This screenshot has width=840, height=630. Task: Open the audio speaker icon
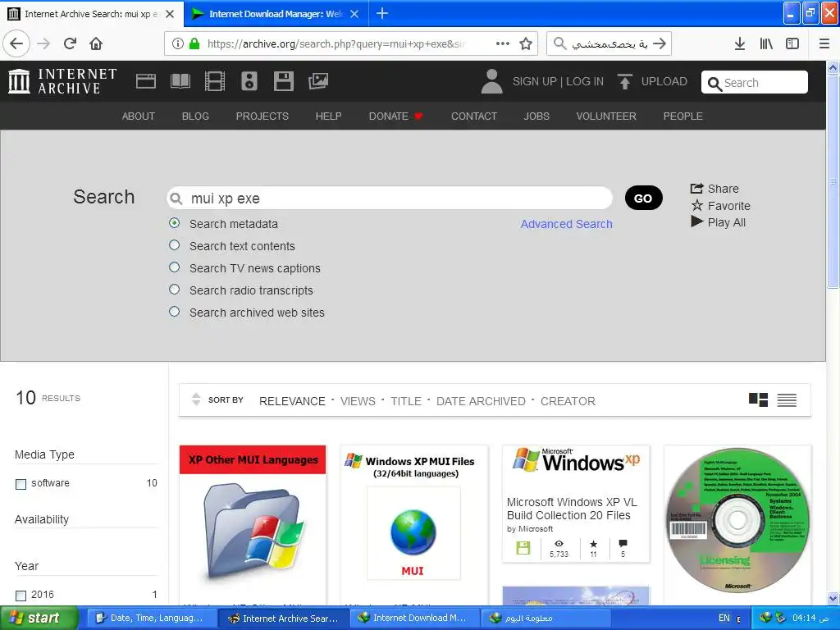click(249, 81)
